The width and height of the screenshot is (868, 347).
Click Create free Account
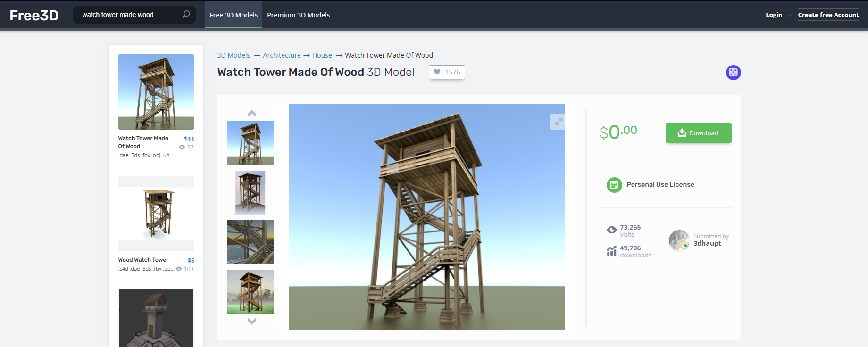coord(828,15)
